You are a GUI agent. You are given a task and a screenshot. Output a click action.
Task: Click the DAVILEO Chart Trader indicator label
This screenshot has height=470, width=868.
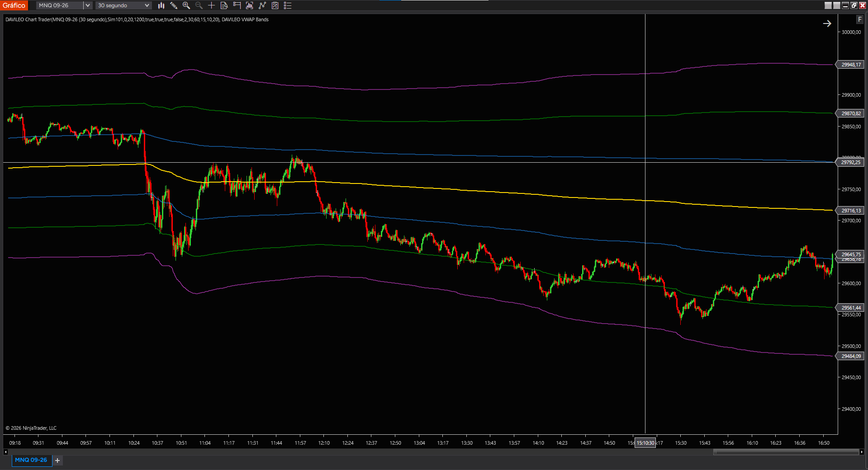point(113,19)
